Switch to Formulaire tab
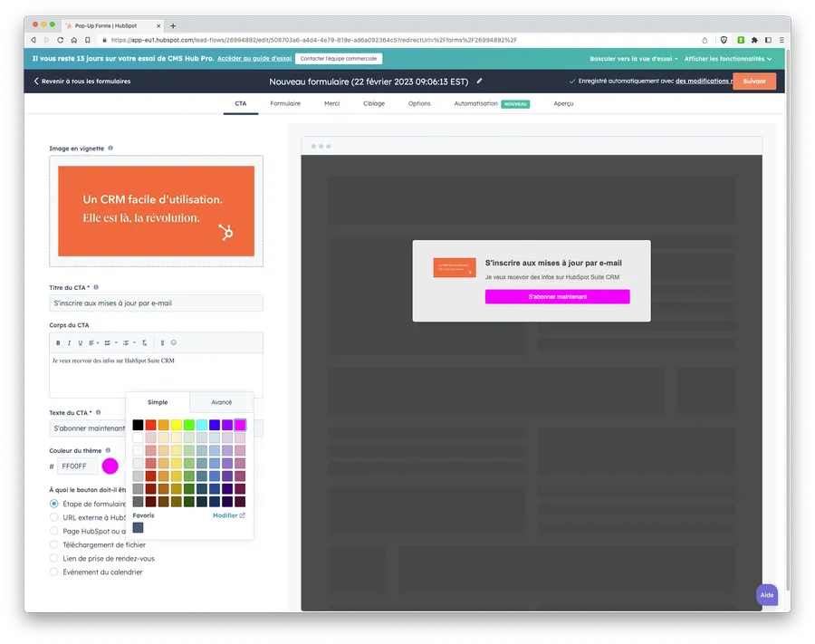 tap(285, 103)
